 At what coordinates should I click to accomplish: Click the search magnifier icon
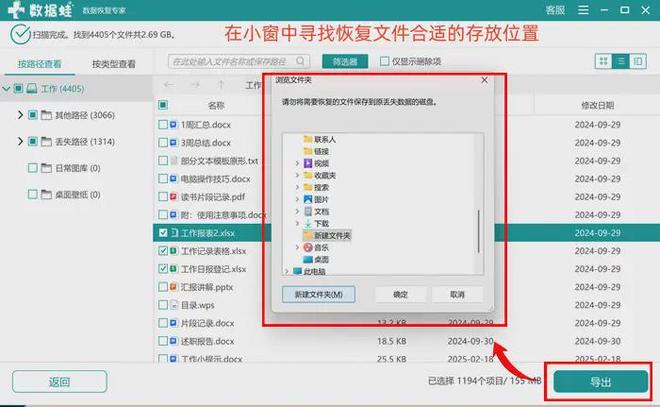pyautogui.click(x=300, y=61)
